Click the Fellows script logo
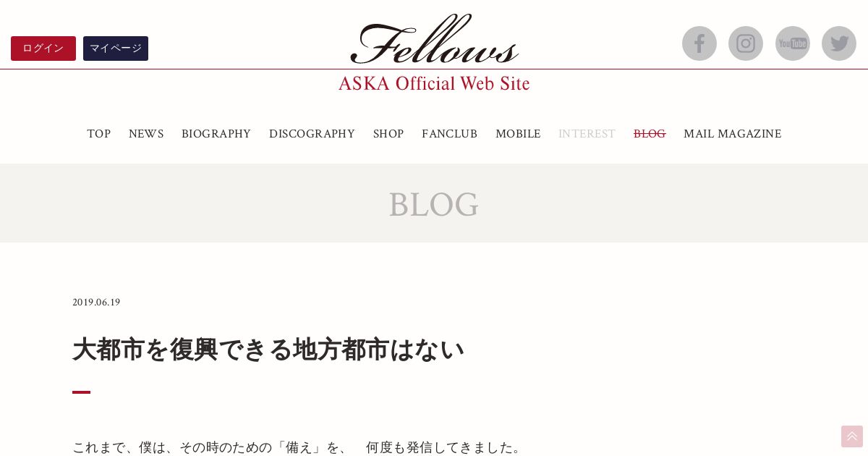 [434, 39]
